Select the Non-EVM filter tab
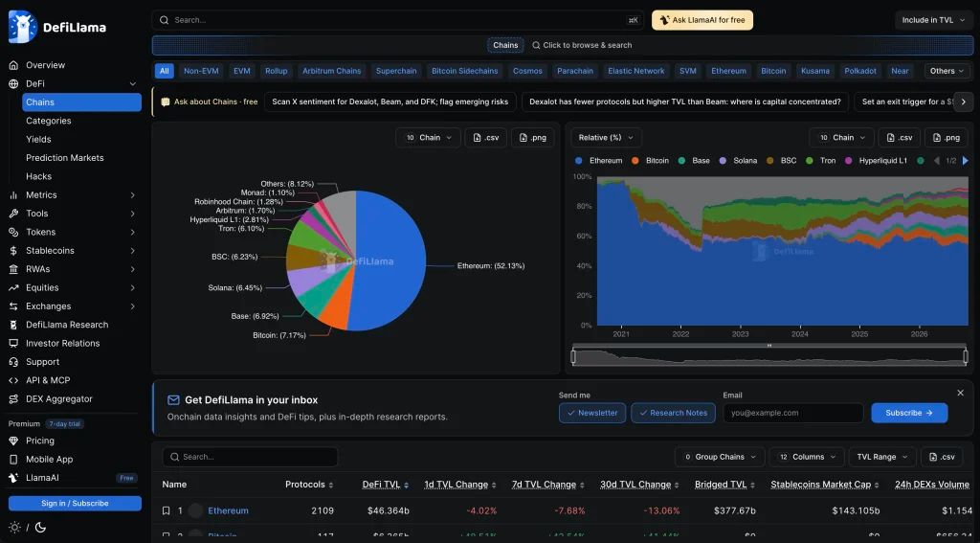 tap(201, 71)
